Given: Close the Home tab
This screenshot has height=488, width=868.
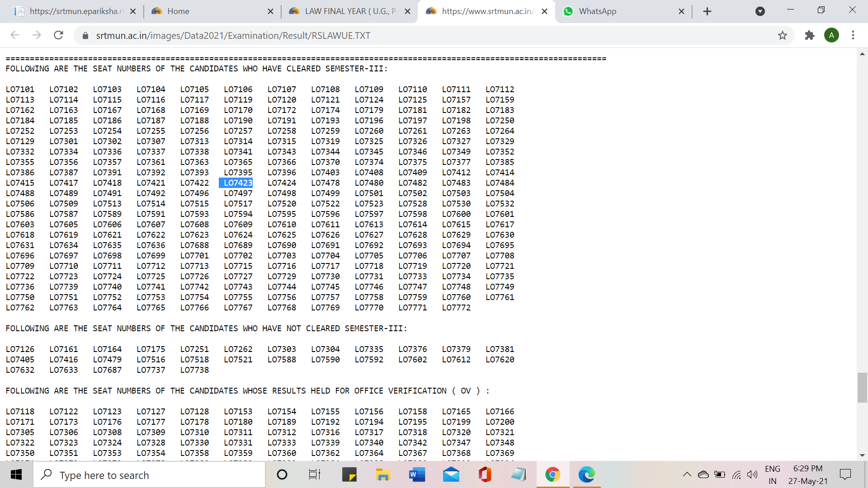Looking at the screenshot, I should [270, 11].
